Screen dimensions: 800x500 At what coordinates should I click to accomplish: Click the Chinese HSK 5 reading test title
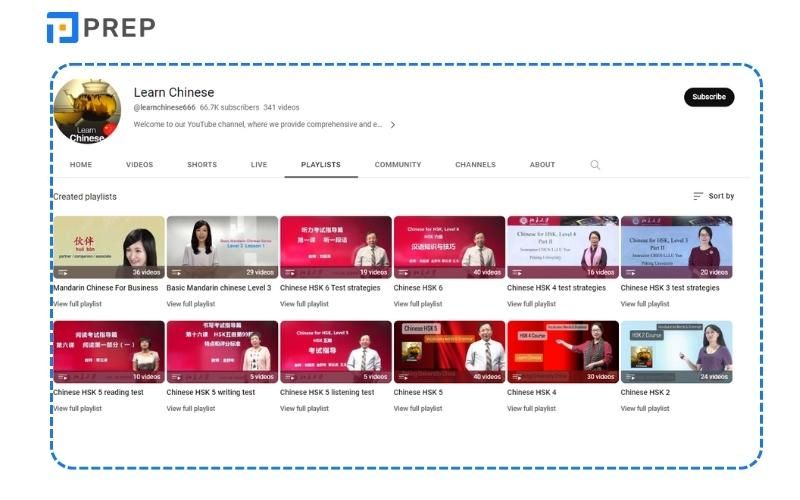[98, 392]
